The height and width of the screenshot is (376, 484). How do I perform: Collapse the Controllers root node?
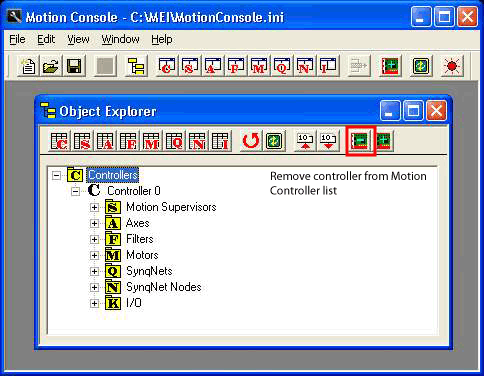coord(57,175)
